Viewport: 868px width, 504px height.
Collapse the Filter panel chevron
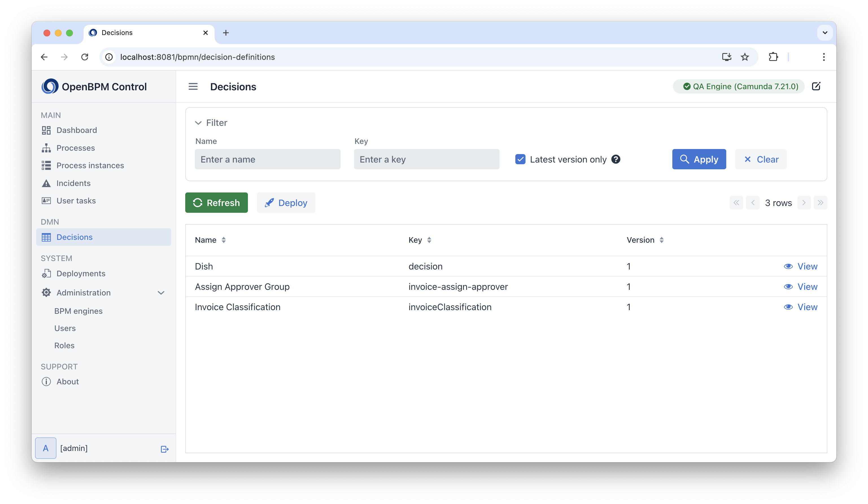[x=198, y=123]
